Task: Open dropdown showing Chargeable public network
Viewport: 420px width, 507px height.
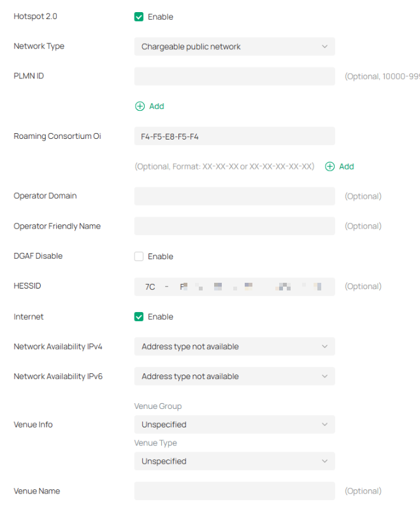Action: click(234, 46)
